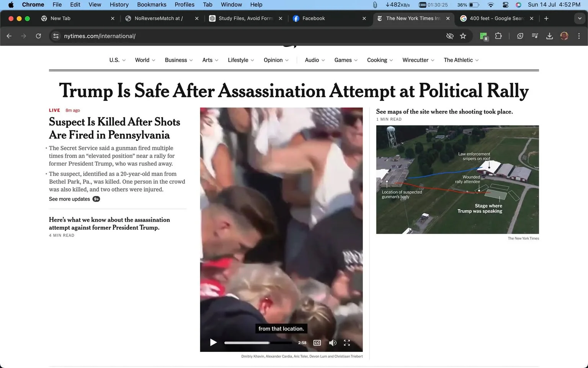This screenshot has height=368, width=588.
Task: Expand the Lifestyle section dropdown
Action: coord(241,60)
